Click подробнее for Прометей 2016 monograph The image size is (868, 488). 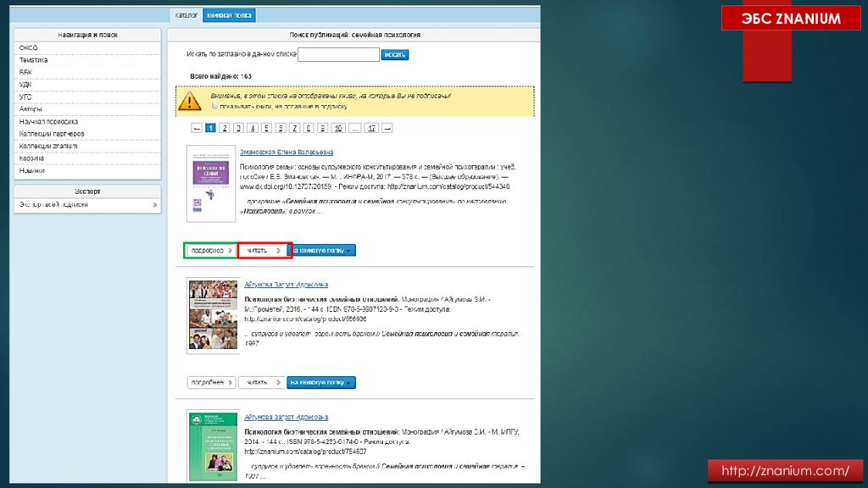pos(211,382)
